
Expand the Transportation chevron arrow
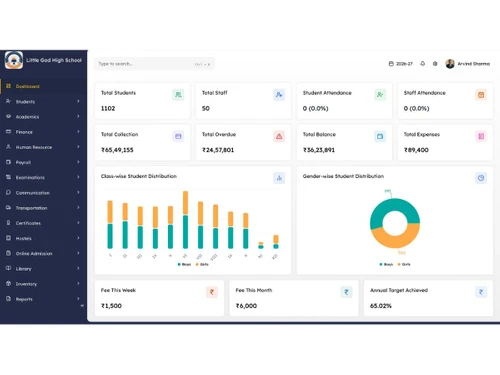click(x=78, y=207)
